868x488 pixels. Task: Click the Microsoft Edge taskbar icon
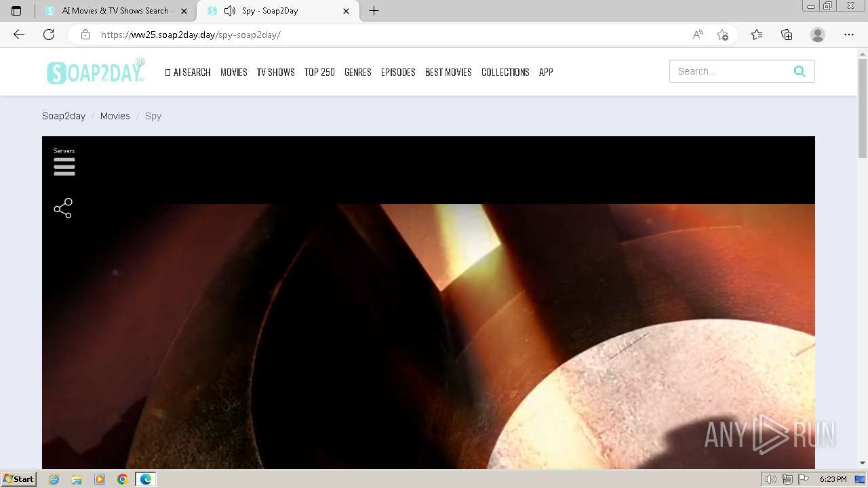pyautogui.click(x=146, y=479)
